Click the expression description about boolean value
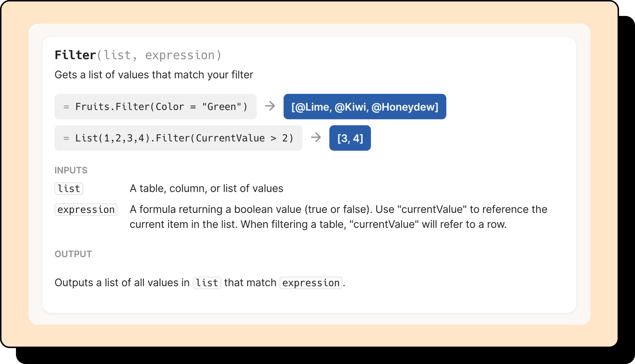This screenshot has width=635, height=364. pos(338,217)
